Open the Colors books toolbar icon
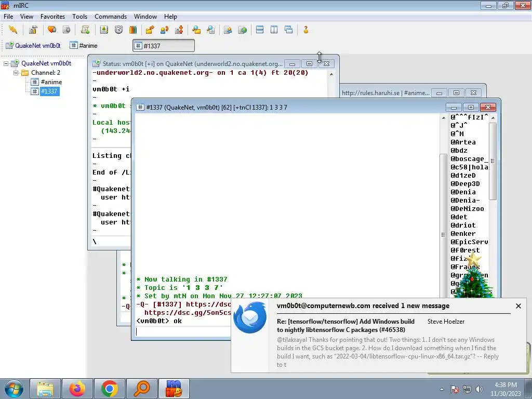This screenshot has width=532, height=399. click(133, 30)
